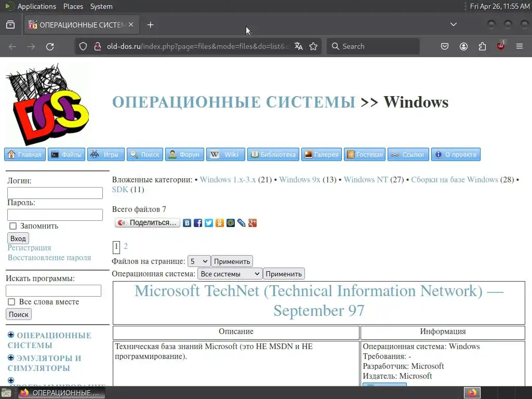532x399 pixels.
Task: Open the Форум menu button
Action: click(184, 154)
